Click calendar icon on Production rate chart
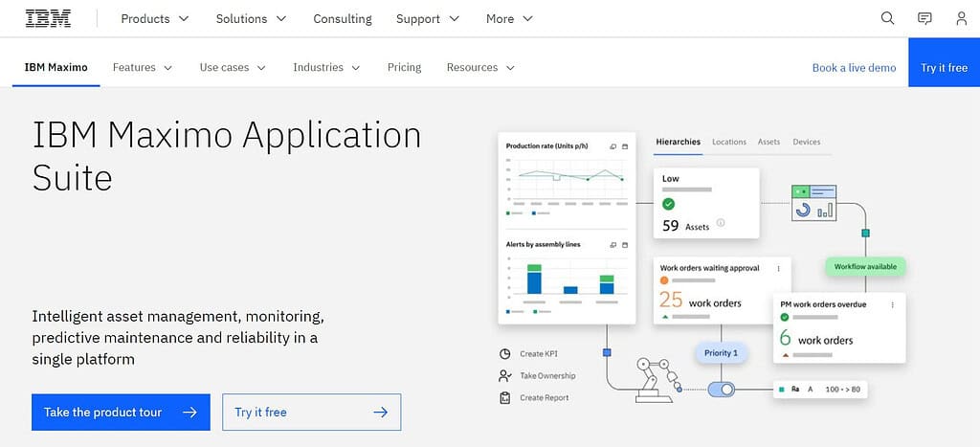980x447 pixels. click(x=625, y=146)
